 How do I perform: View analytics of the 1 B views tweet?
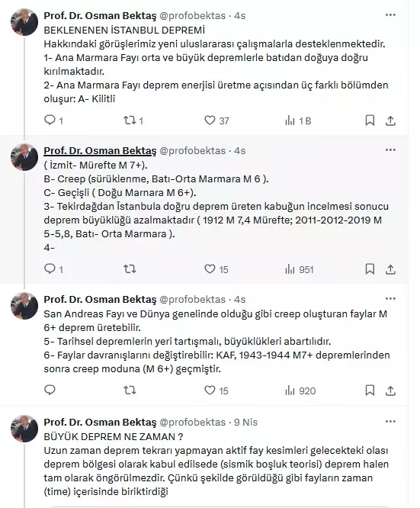click(x=297, y=121)
